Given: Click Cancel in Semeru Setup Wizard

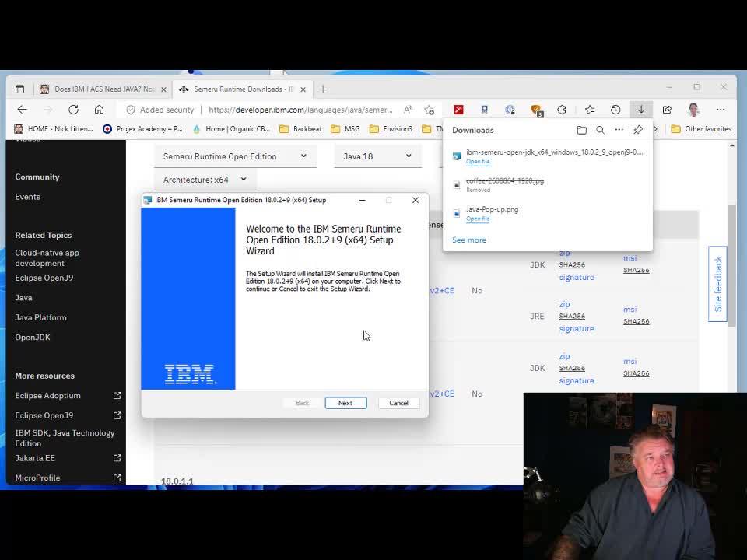Looking at the screenshot, I should pos(398,403).
